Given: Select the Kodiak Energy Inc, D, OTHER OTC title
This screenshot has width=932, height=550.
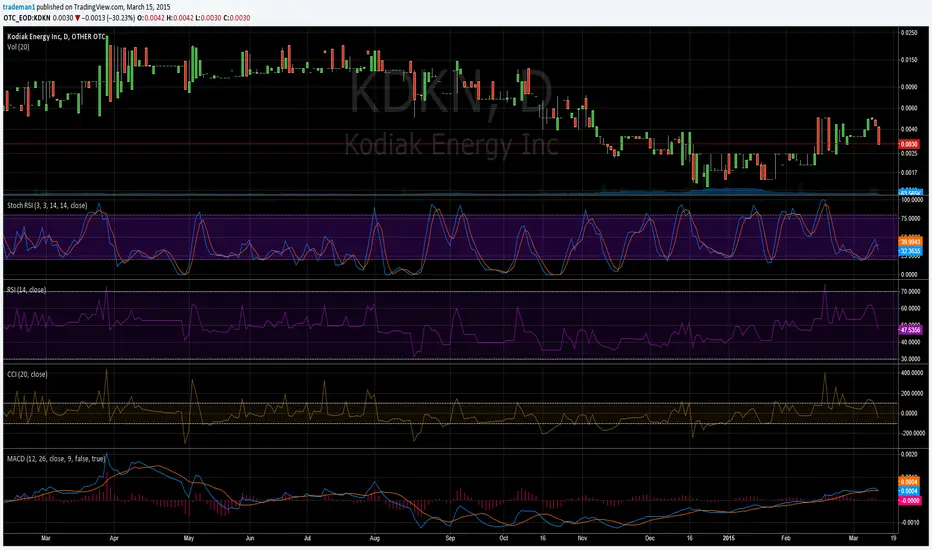Looking at the screenshot, I should 56,37.
